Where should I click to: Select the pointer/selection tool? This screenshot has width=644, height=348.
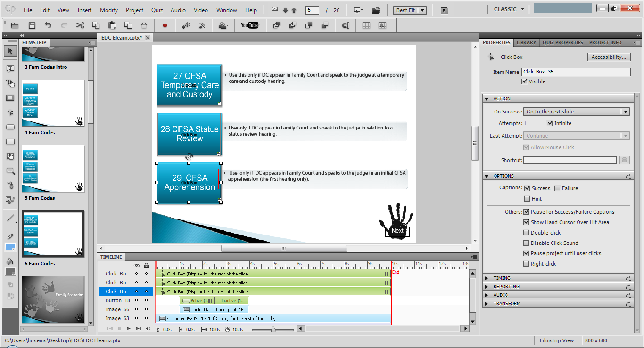pos(10,51)
